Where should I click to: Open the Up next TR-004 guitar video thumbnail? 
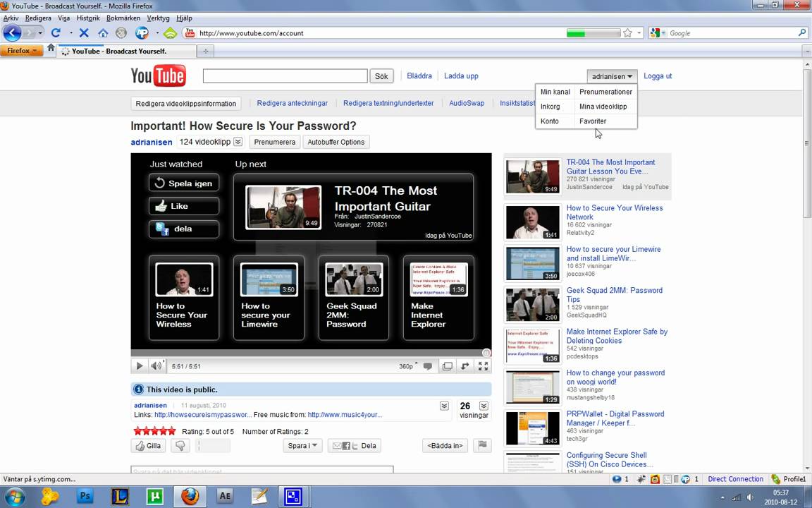click(x=283, y=207)
